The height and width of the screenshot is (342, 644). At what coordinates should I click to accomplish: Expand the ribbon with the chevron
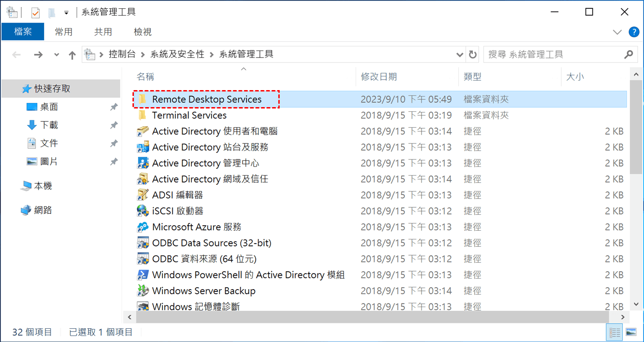tap(617, 32)
